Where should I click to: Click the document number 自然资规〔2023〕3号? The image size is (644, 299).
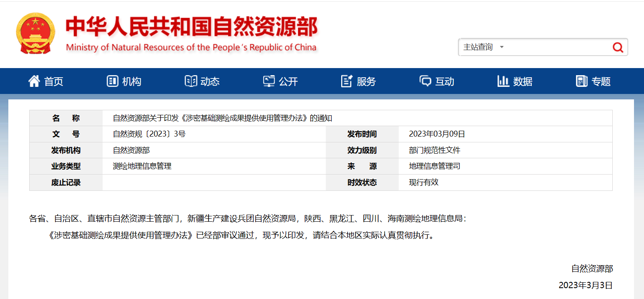[x=149, y=134]
